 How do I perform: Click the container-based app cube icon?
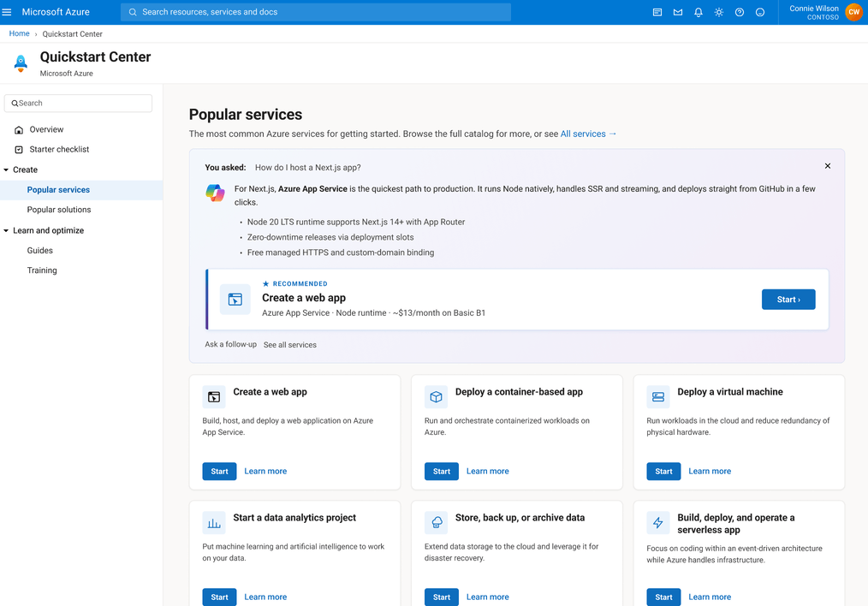pyautogui.click(x=436, y=397)
